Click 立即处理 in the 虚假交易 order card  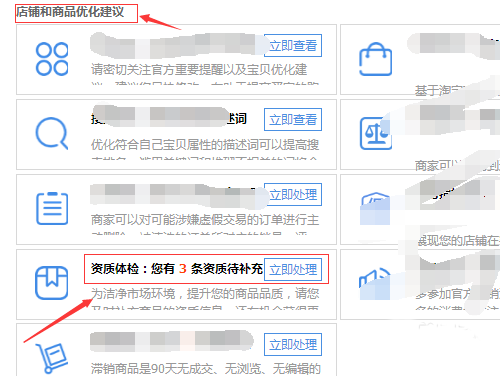coord(293,194)
